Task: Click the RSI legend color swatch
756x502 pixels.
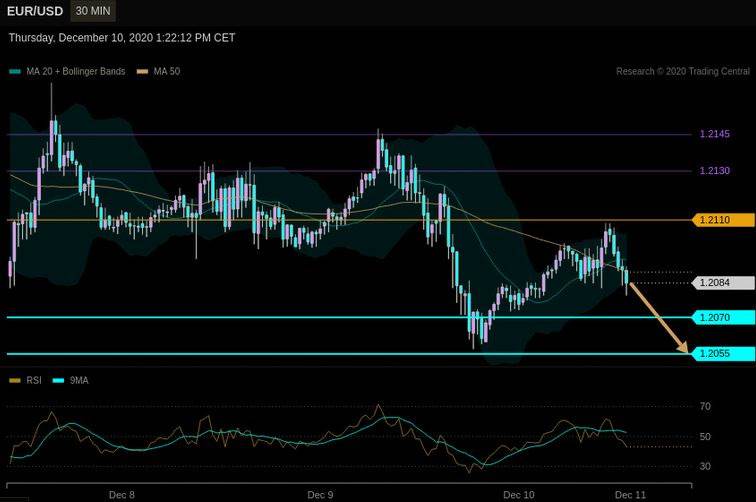Action: click(15, 381)
